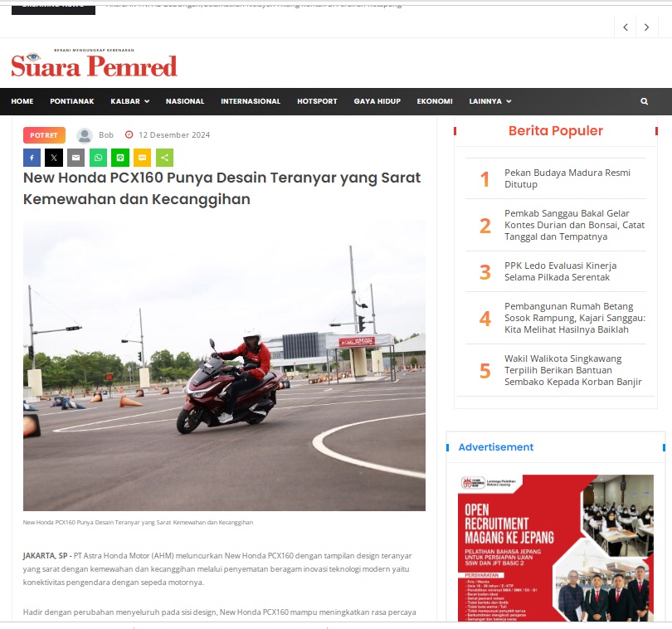Open the green generic share icon
This screenshot has width=672, height=629.
[x=164, y=158]
